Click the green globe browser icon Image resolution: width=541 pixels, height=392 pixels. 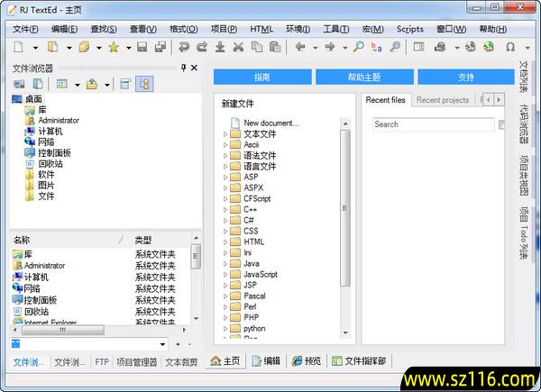(x=489, y=47)
